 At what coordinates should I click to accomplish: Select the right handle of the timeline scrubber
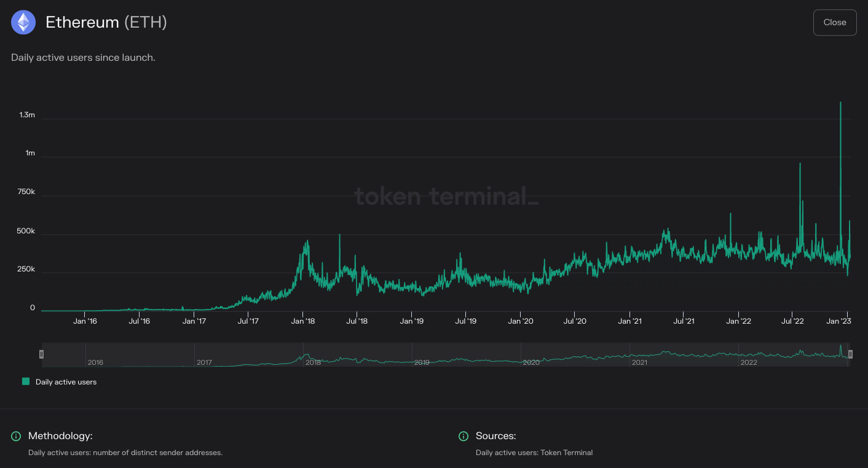850,354
